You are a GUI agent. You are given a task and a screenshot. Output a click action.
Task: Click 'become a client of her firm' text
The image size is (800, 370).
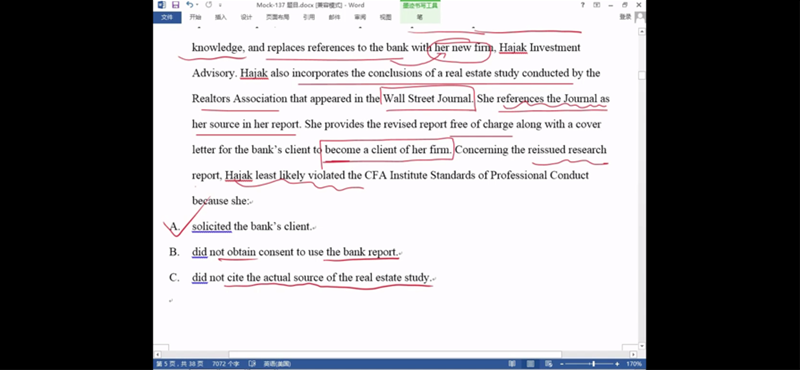tap(388, 150)
